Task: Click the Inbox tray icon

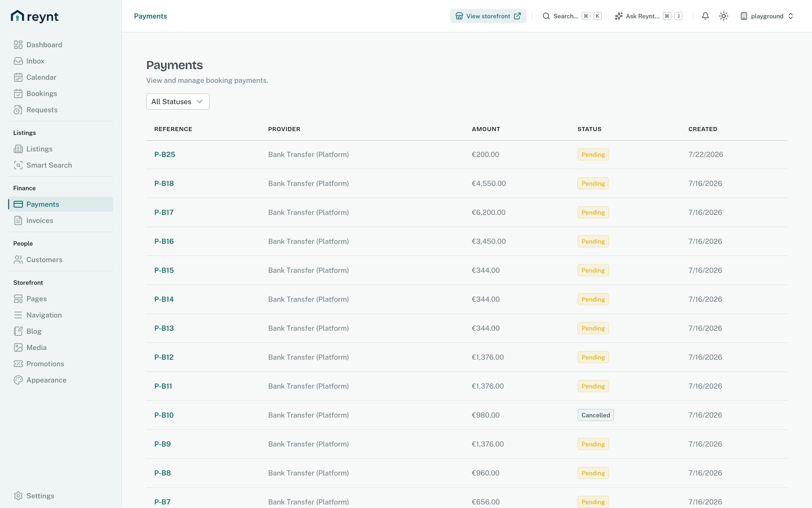Action: (x=18, y=61)
